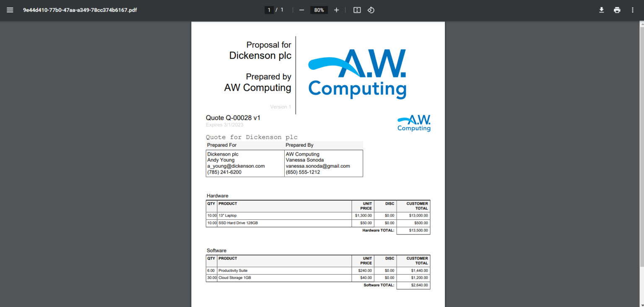Screen dimensions: 644x307
Task: Click the large A.W. Computing logo
Action: tap(357, 74)
